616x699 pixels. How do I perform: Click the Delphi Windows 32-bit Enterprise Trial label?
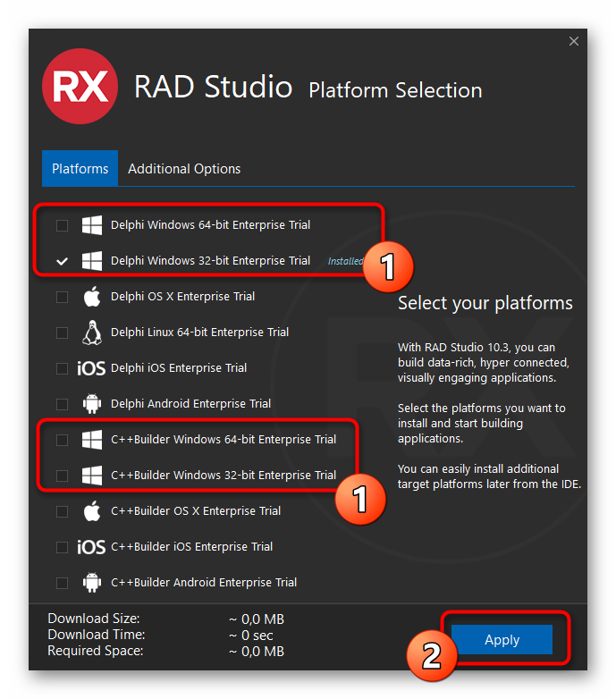pyautogui.click(x=210, y=261)
